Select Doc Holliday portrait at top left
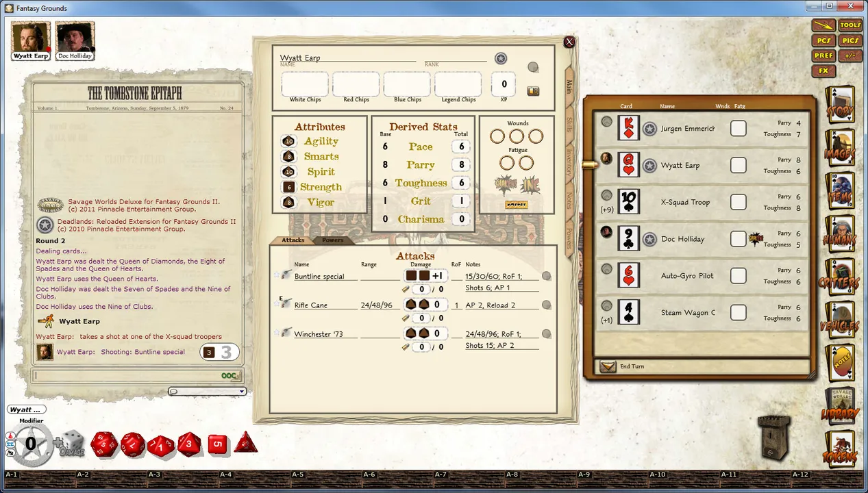This screenshot has width=868, height=493. 75,41
